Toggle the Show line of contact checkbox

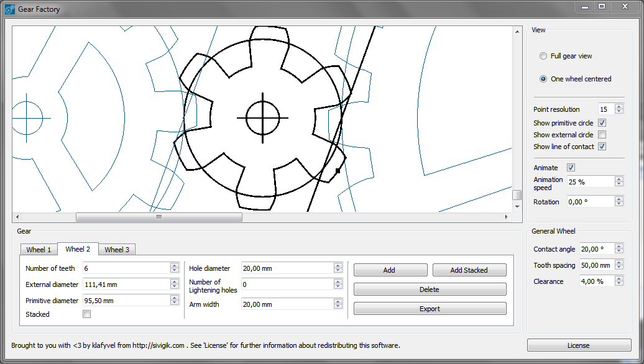coord(602,147)
